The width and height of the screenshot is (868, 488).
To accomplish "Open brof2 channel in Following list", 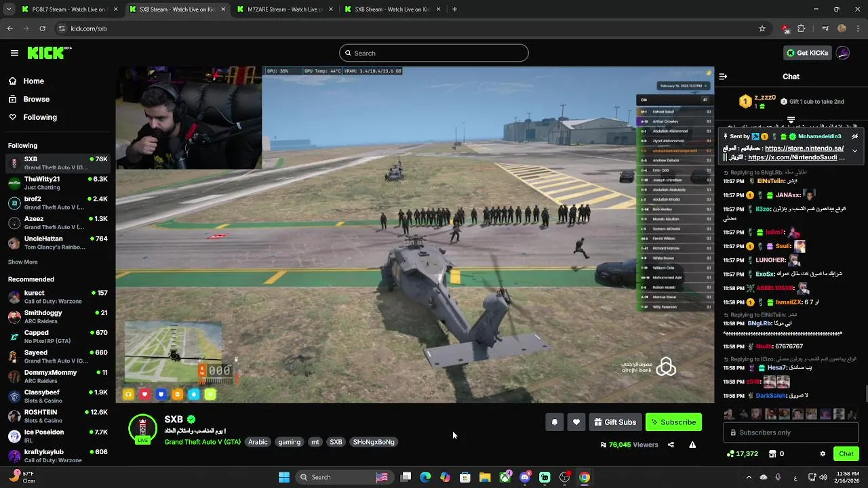I will tap(58, 203).
